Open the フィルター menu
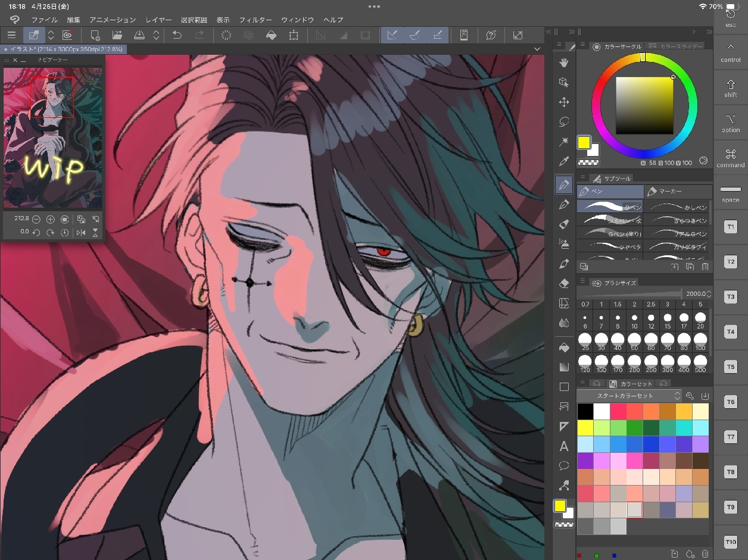 click(255, 20)
